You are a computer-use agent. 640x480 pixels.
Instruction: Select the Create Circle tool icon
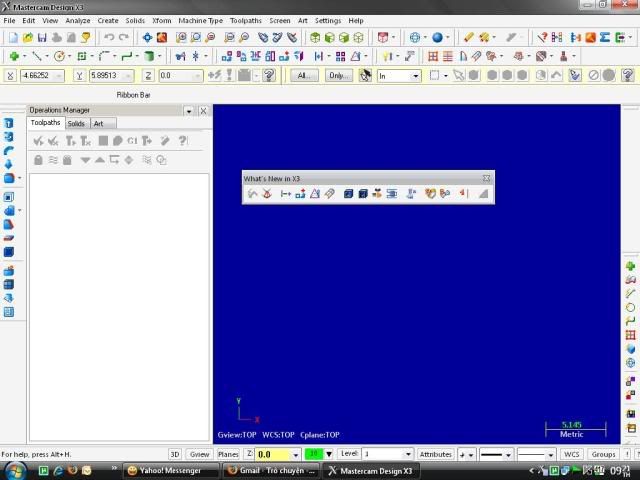[x=59, y=56]
